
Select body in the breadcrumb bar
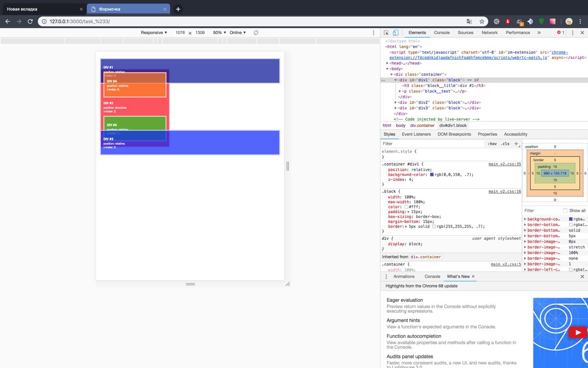401,125
